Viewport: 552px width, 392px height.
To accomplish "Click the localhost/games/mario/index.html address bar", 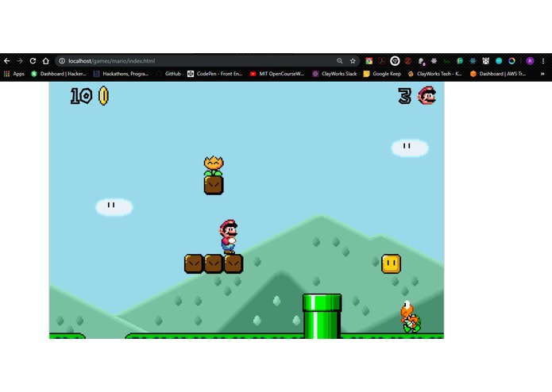I will (x=207, y=61).
